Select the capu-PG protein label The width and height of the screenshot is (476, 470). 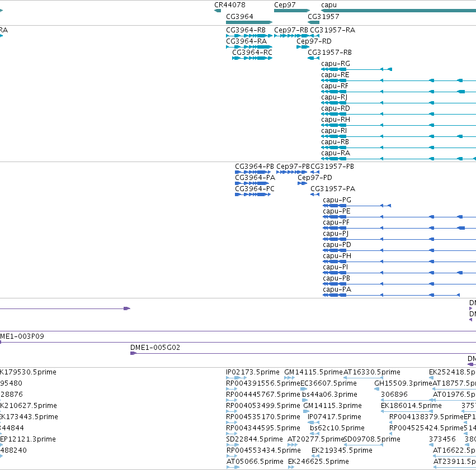click(x=337, y=200)
